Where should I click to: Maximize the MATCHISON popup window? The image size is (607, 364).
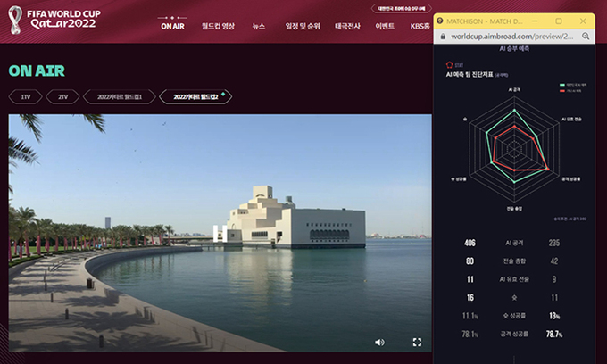pyautogui.click(x=559, y=21)
